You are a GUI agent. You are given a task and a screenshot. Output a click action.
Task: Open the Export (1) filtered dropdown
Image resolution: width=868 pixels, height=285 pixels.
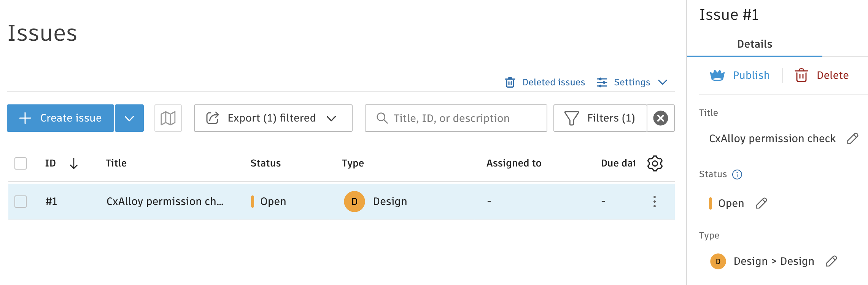(273, 118)
